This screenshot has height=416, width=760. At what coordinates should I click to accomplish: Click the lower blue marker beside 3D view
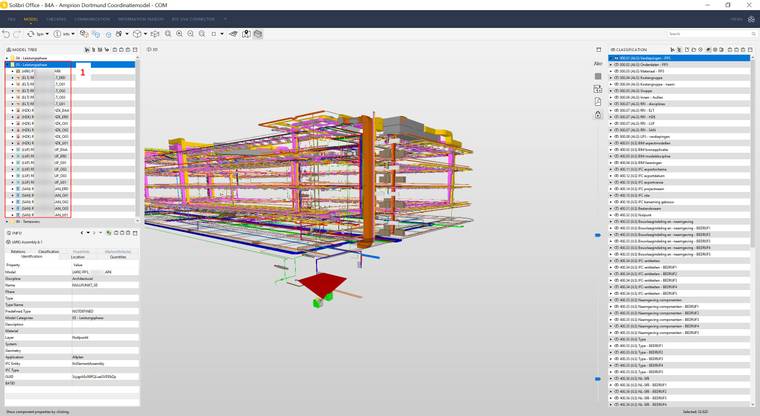click(x=598, y=379)
